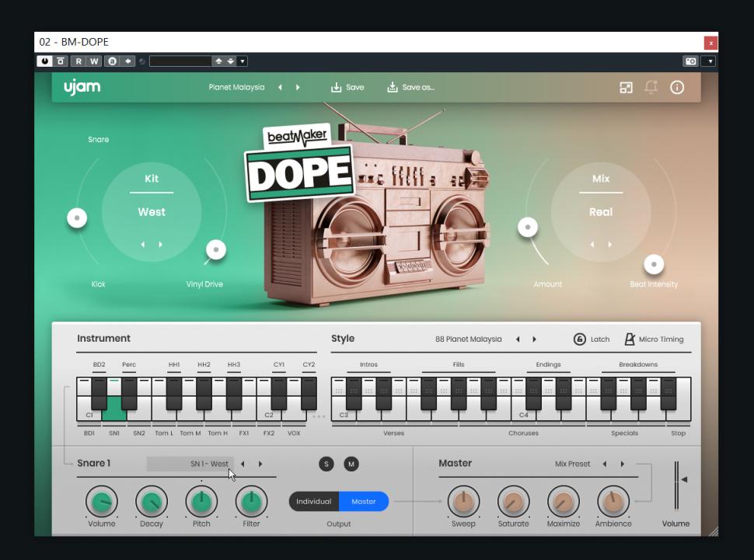Open the 88 Planet Malaysia style selector

pyautogui.click(x=468, y=339)
